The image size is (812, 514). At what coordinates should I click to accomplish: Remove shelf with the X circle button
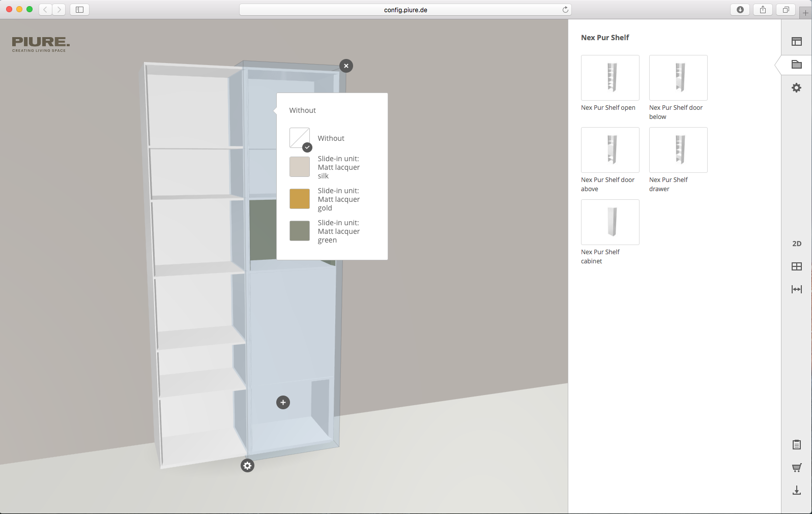pyautogui.click(x=346, y=66)
